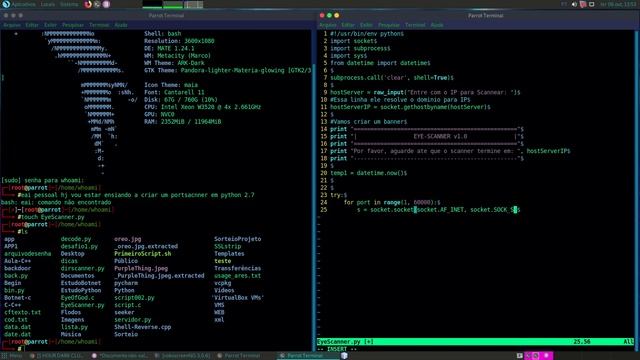
Task: Launch Firefox from the top panel
Action: pos(88,4)
